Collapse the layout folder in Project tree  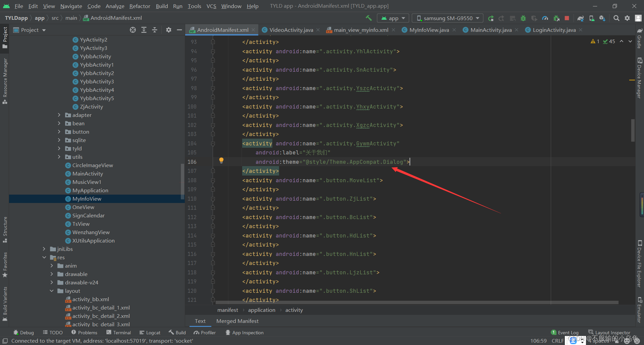point(51,291)
